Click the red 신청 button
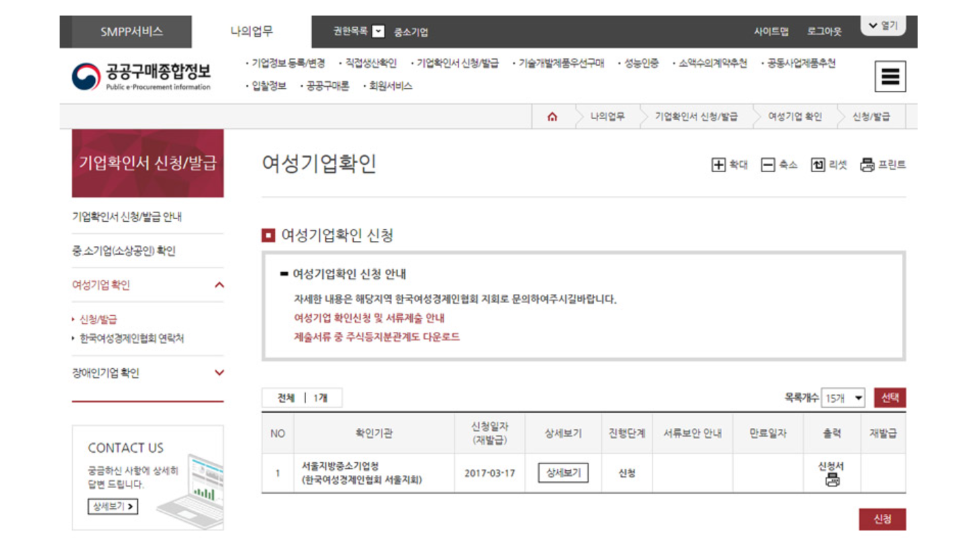The height and width of the screenshot is (551, 980). [x=882, y=519]
